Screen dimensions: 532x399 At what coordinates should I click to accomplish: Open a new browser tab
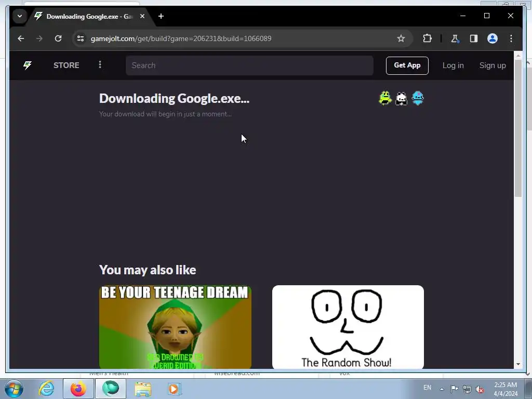click(x=161, y=16)
